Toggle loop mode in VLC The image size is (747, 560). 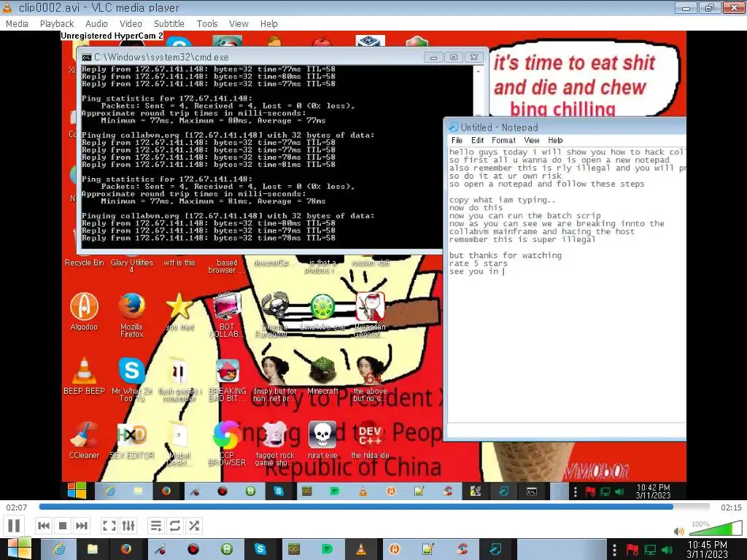point(175,526)
